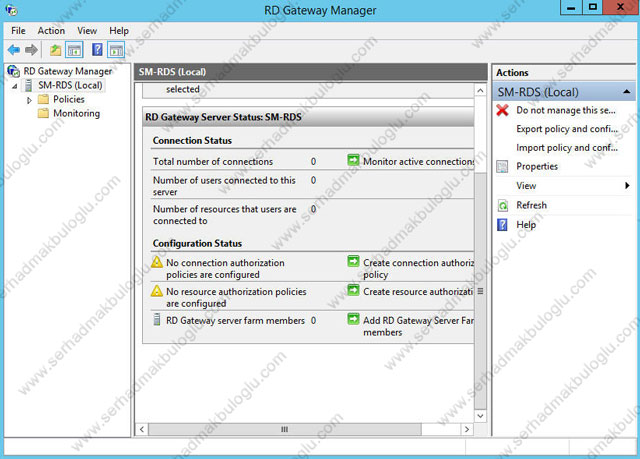Select Monitoring in the tree

tap(76, 113)
